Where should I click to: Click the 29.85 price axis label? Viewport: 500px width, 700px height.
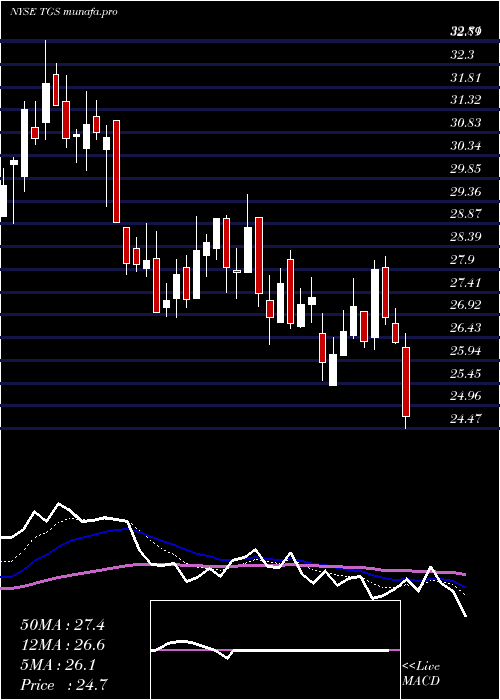tap(465, 169)
